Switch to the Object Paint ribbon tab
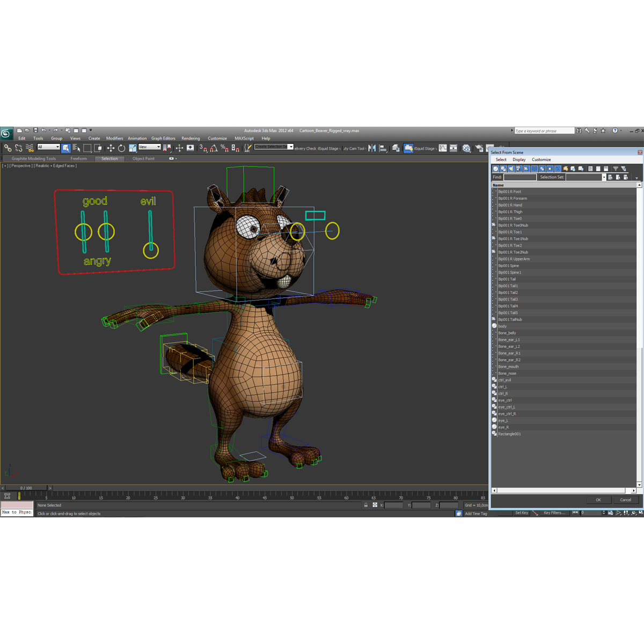 [143, 158]
